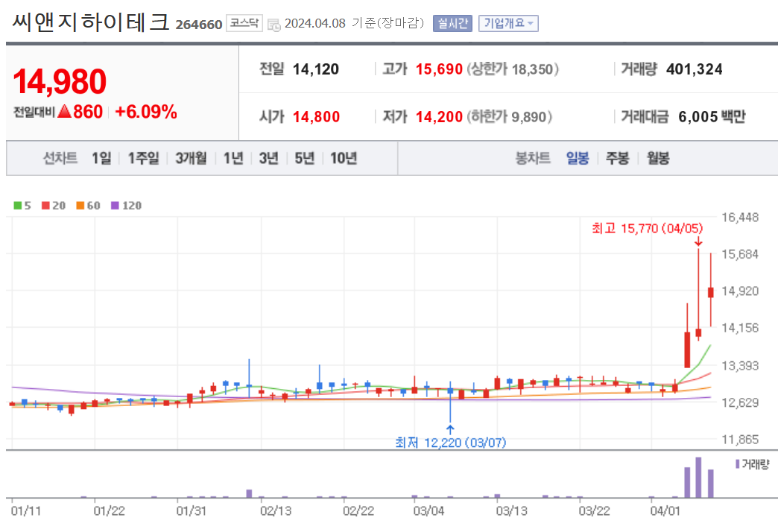The height and width of the screenshot is (532, 778).
Task: Switch to the 월봉 monthly candle chart
Action: (658, 158)
